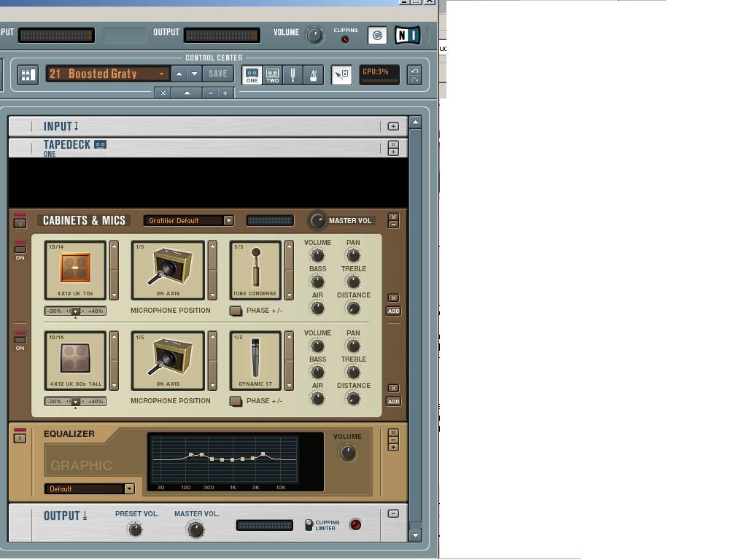Click the minus button below preset bar
Screen dimensions: 747x560
pyautogui.click(x=210, y=93)
